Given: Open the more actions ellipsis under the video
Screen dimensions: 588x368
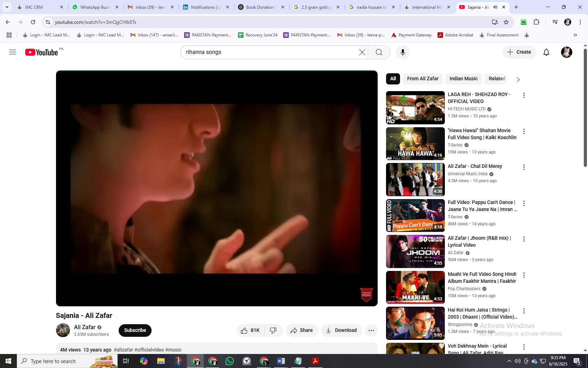Looking at the screenshot, I should point(371,330).
